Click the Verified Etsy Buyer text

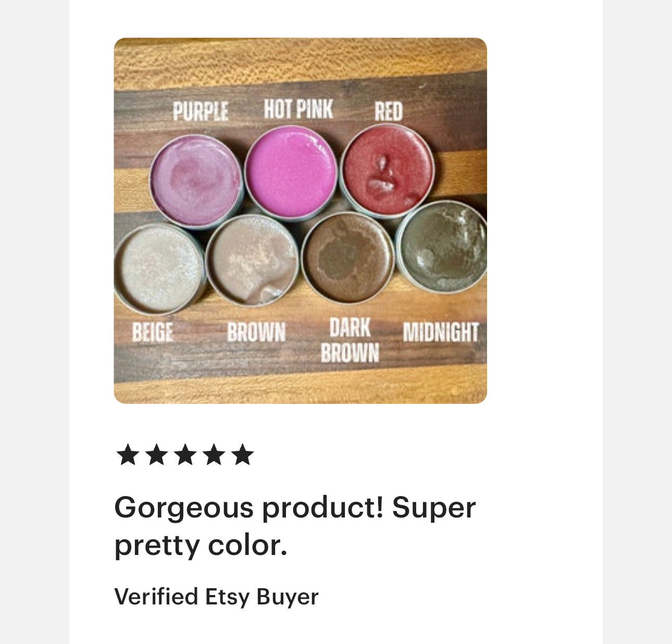[x=216, y=597]
